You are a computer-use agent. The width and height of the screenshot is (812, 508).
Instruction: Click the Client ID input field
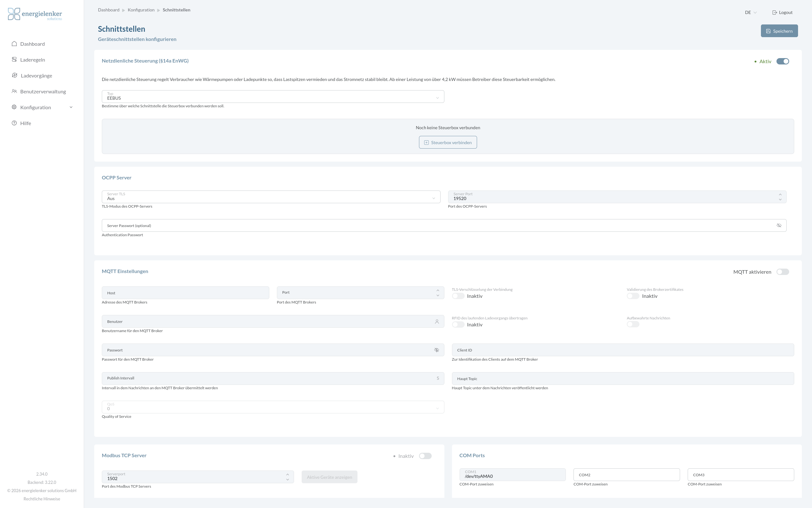click(623, 350)
